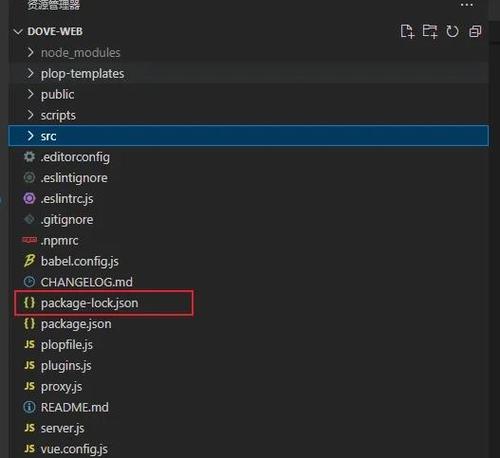Click the purple ESLint icon of .eslintrc.js
The width and height of the screenshot is (500, 458).
pyautogui.click(x=29, y=198)
